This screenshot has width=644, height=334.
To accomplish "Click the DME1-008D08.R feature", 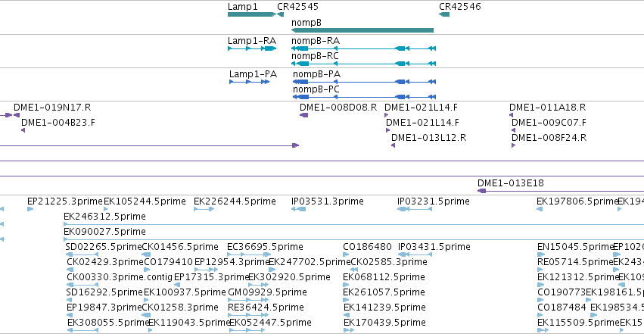I will pyautogui.click(x=304, y=115).
